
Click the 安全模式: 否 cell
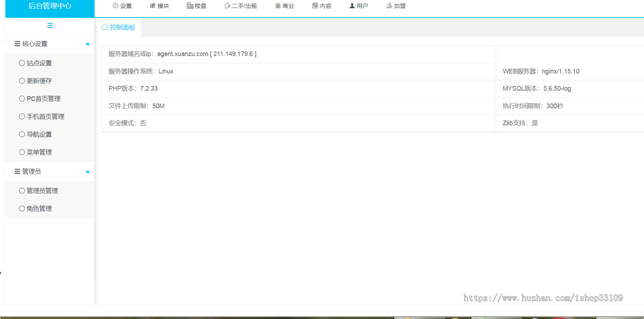point(299,123)
